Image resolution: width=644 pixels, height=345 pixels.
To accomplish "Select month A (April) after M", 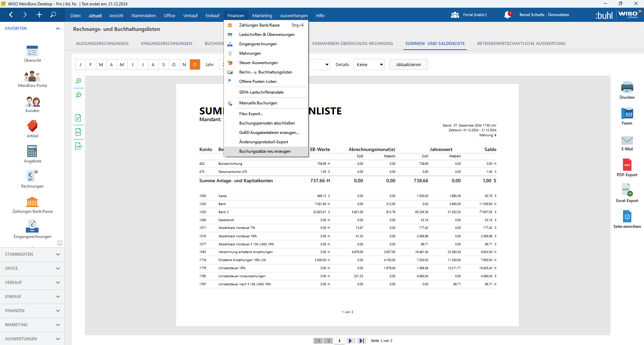I will 111,64.
